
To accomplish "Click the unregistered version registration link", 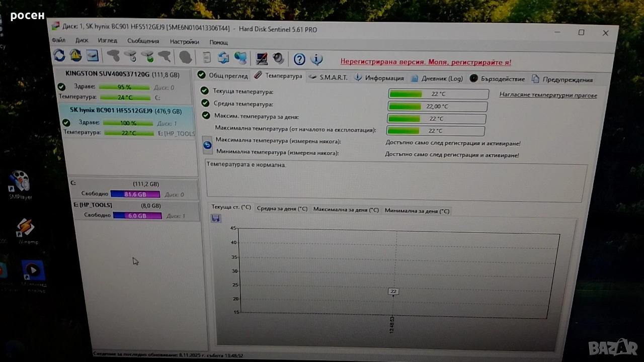I will tap(426, 62).
